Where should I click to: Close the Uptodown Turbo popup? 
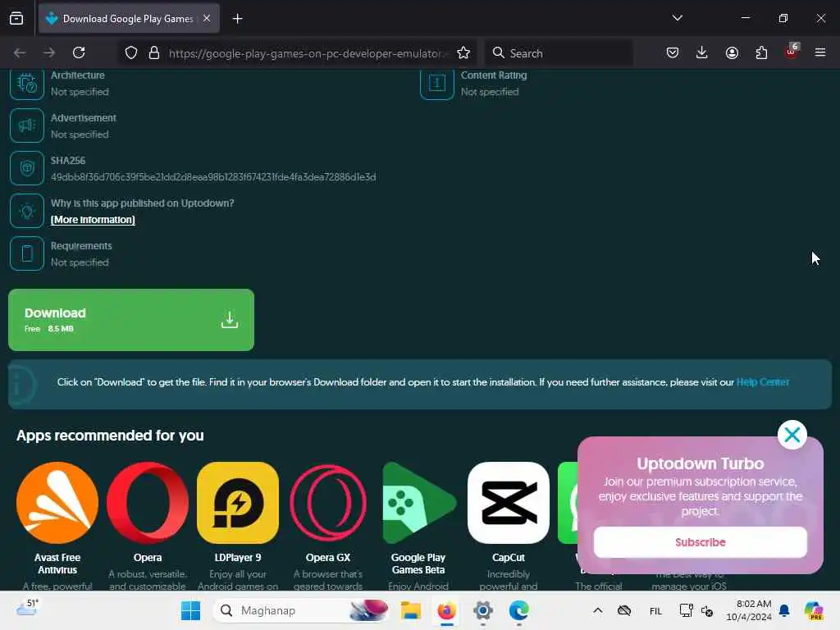click(792, 435)
